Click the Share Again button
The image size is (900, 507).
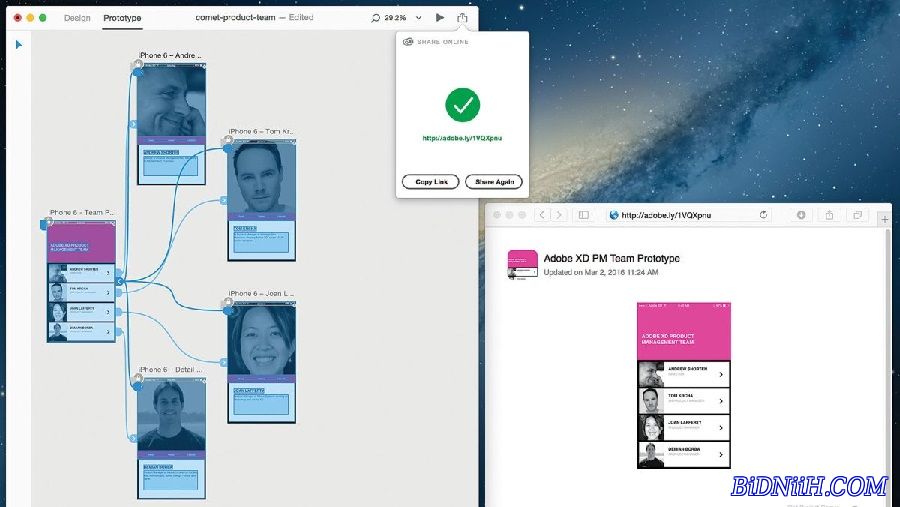[x=494, y=181]
